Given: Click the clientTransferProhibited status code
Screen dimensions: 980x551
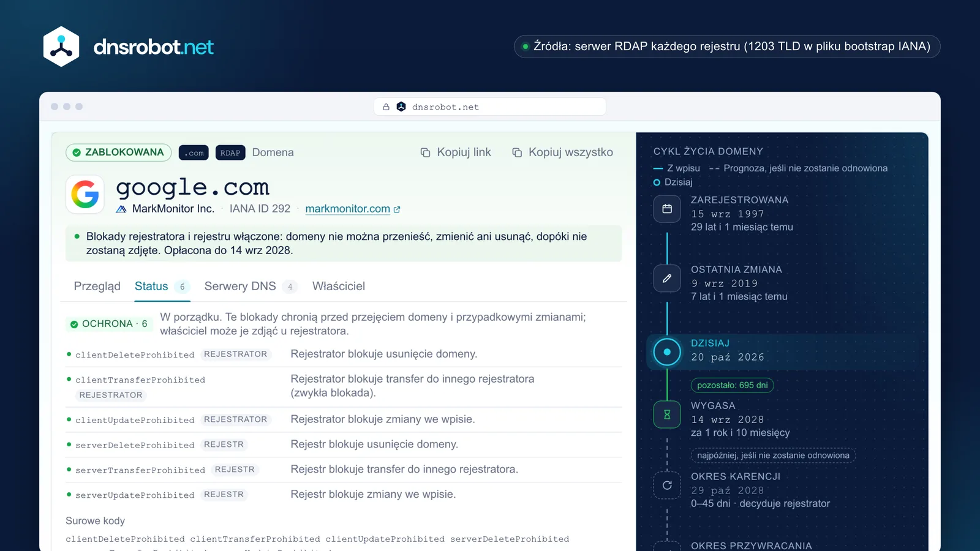Looking at the screenshot, I should click(x=140, y=380).
